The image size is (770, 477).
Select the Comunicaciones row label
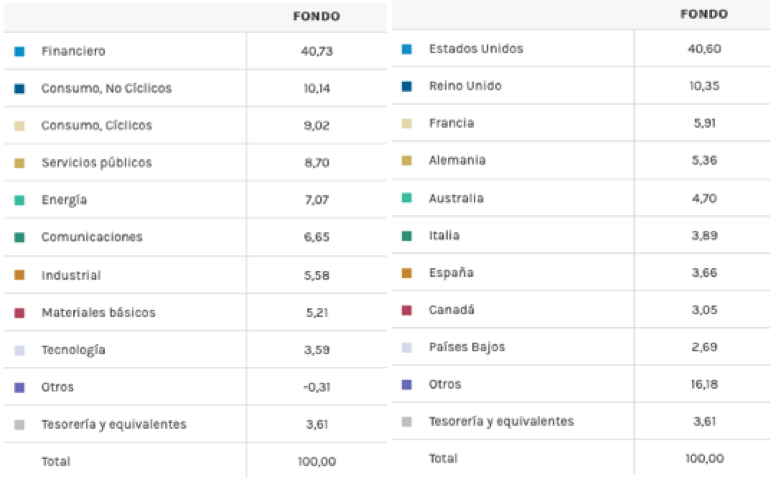point(91,238)
